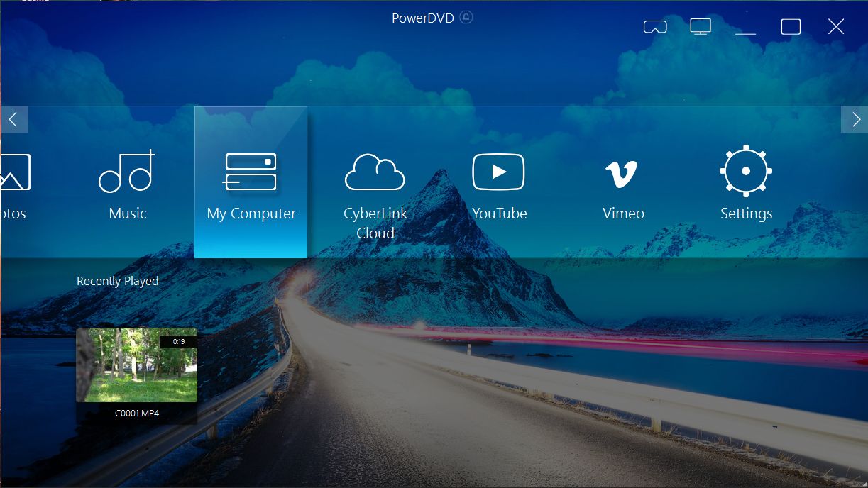Click the C0001.MP4 file name
This screenshot has width=868, height=488.
pyautogui.click(x=137, y=413)
